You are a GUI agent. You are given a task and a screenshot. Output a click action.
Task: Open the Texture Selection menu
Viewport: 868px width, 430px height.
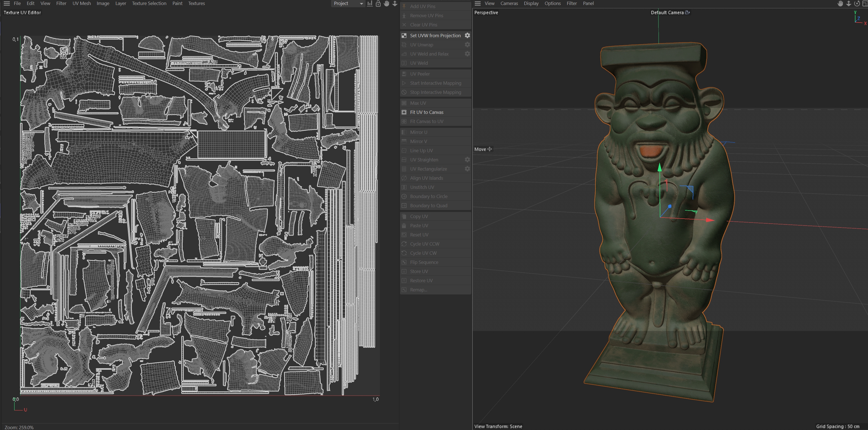149,3
